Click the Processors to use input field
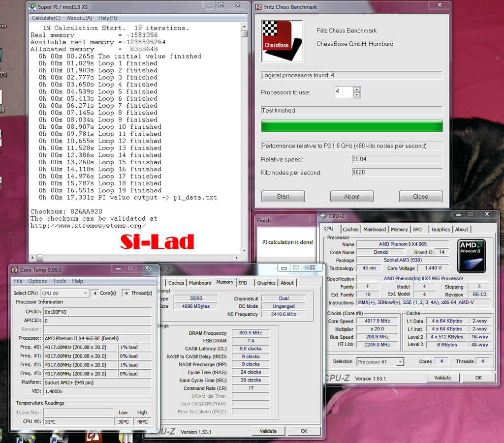Screen dimensions: 504x443 click(344, 92)
